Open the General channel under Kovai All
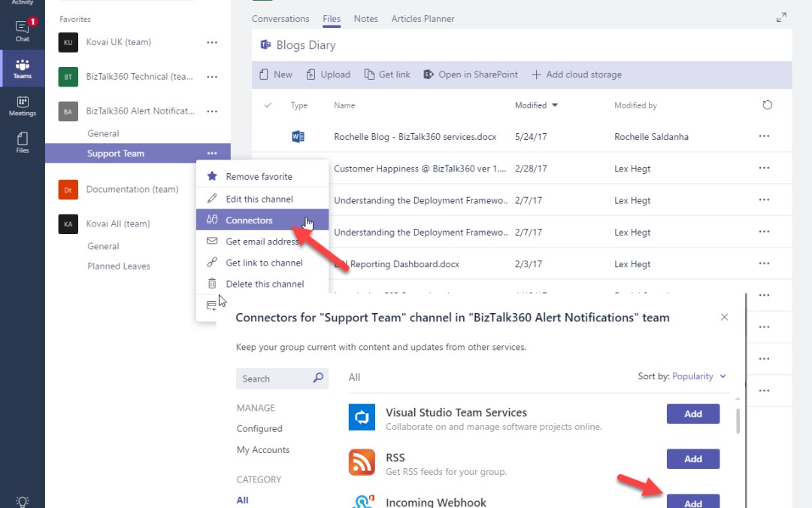 103,246
